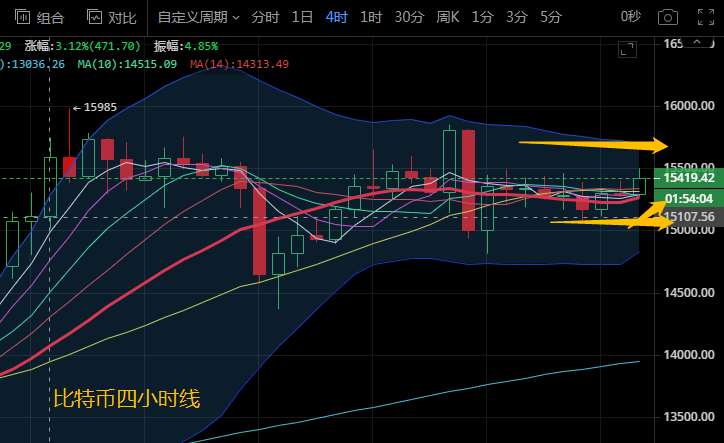
Task: Click the MA(10):14515.09 indicator label
Action: tap(127, 64)
